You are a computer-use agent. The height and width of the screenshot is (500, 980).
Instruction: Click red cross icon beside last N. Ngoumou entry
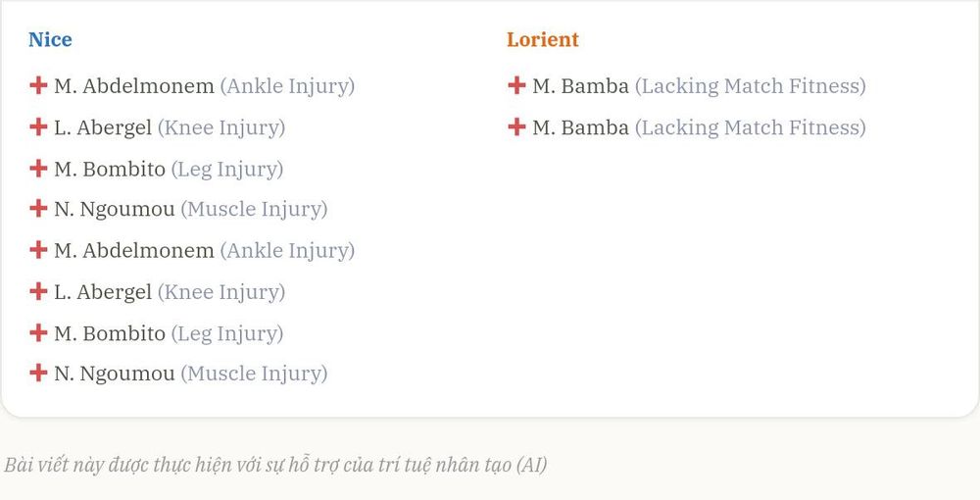click(38, 374)
